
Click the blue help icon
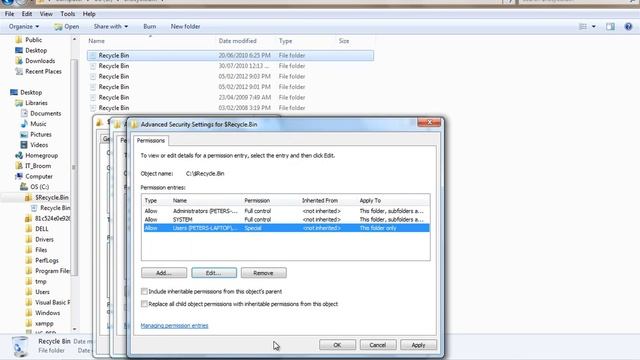point(628,27)
